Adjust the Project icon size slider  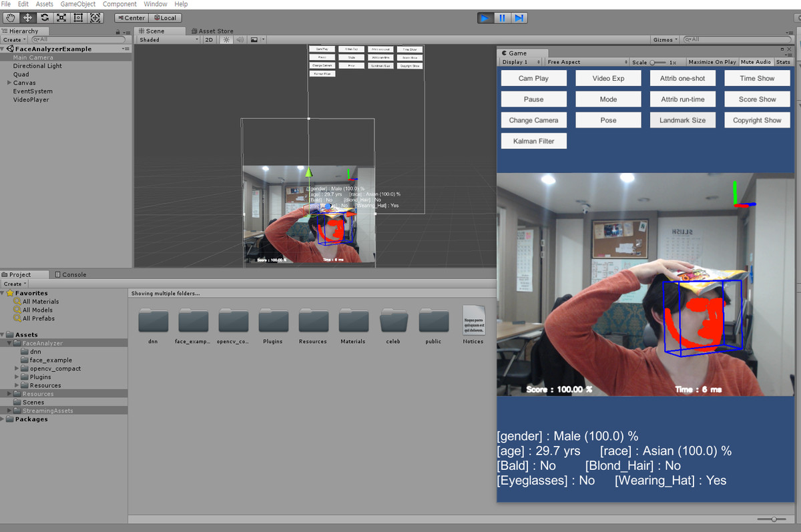tap(771, 519)
